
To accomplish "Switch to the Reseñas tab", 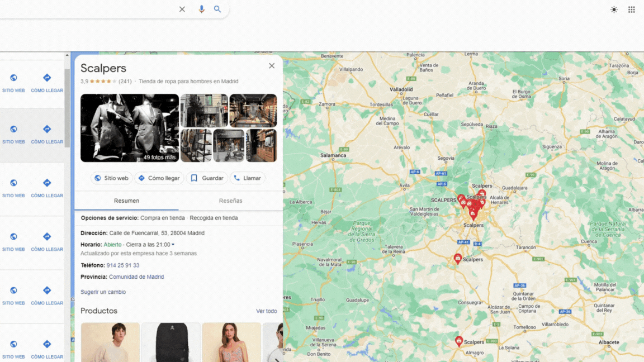I will click(x=230, y=201).
